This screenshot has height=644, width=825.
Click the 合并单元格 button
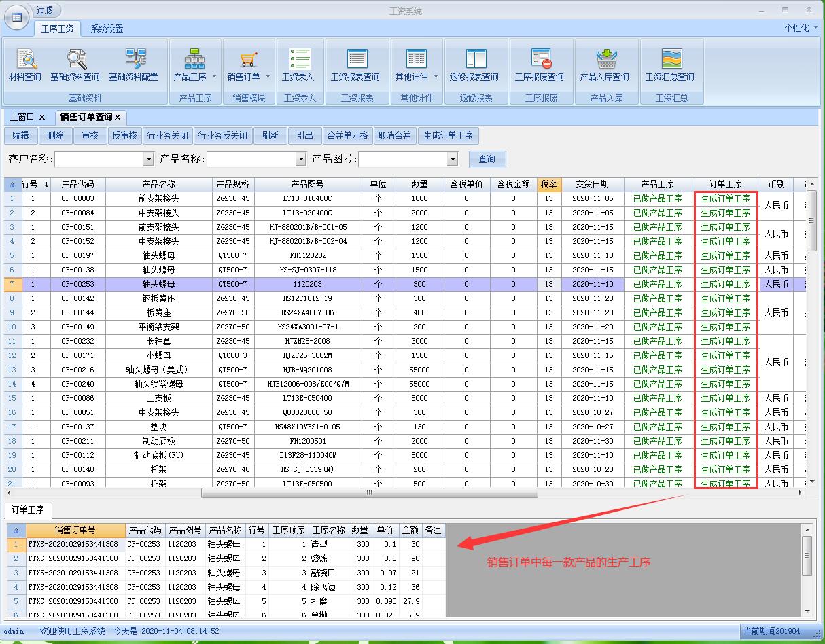coord(347,135)
